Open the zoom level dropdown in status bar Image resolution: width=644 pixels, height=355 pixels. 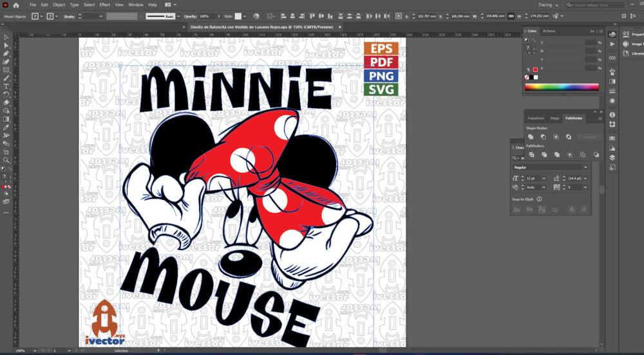pyautogui.click(x=35, y=351)
